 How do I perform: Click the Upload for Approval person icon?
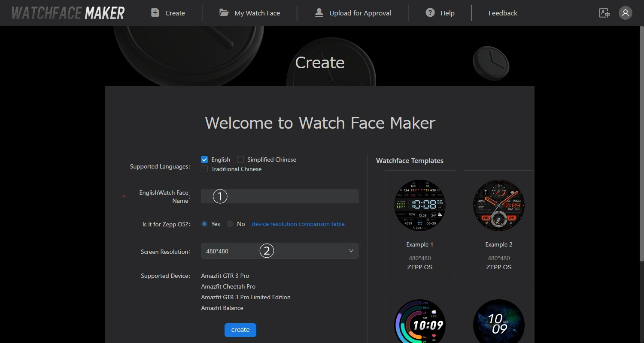319,13
